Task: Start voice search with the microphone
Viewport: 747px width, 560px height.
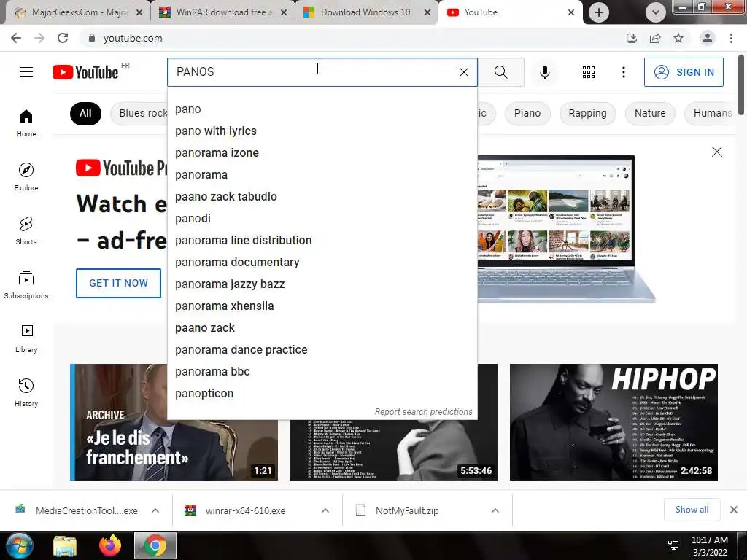Action: (x=544, y=72)
